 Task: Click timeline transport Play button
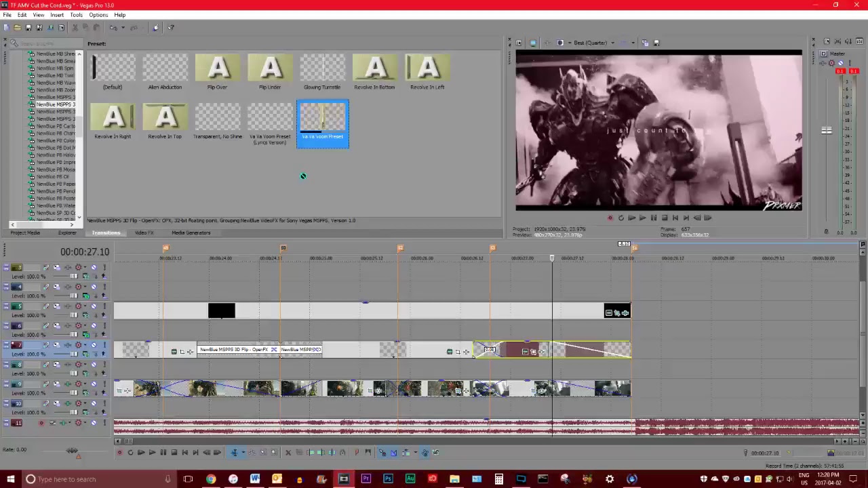coord(152,453)
